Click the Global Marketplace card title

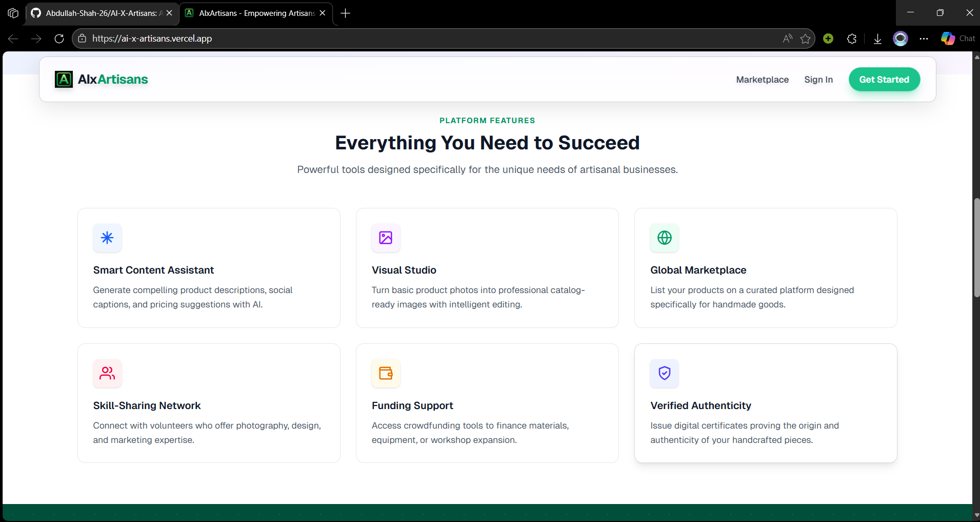point(698,270)
